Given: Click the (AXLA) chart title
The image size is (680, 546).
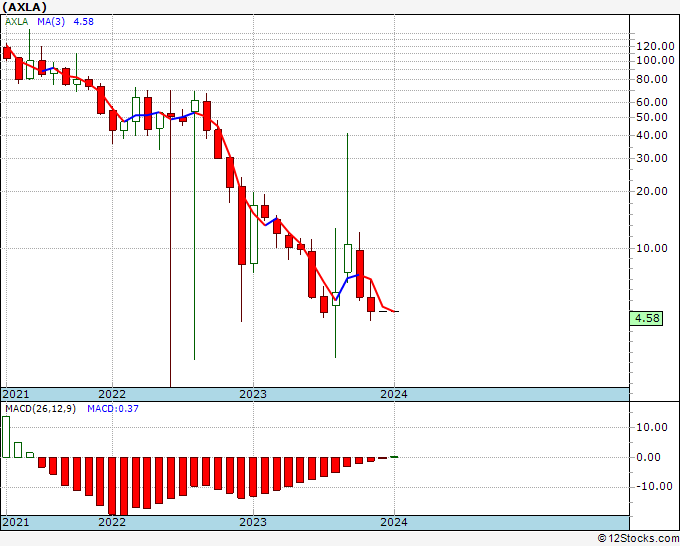Looking at the screenshot, I should pyautogui.click(x=25, y=7).
